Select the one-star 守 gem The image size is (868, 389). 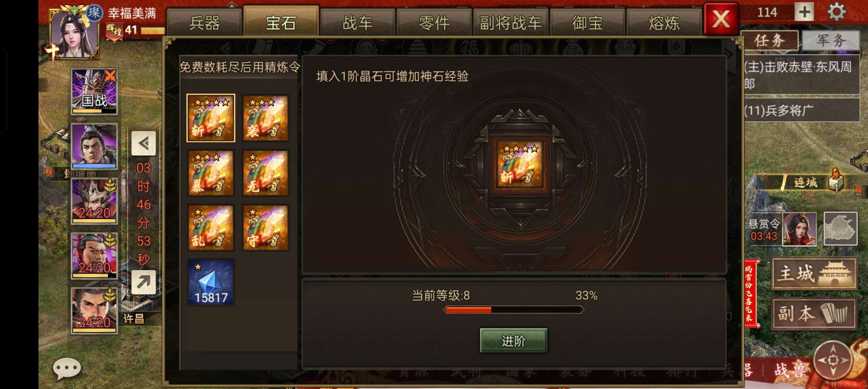(266, 228)
